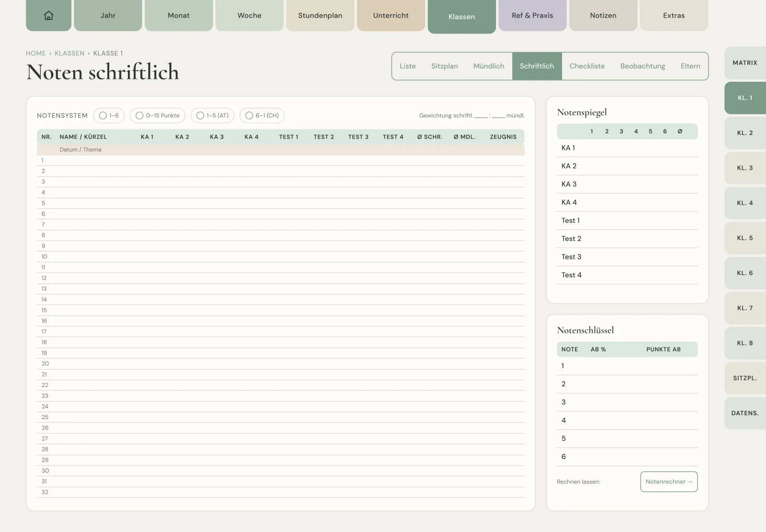Go to the Home tab icon
This screenshot has height=532, width=766.
tap(48, 15)
